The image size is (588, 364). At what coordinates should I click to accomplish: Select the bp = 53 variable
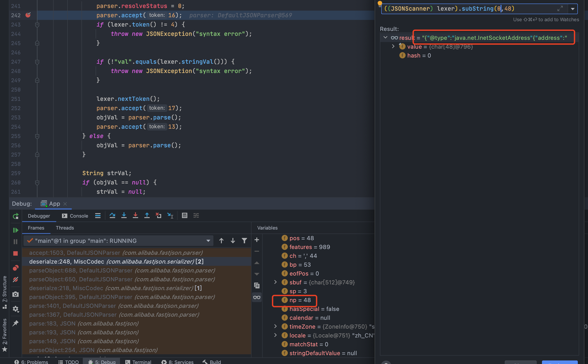[x=296, y=264]
